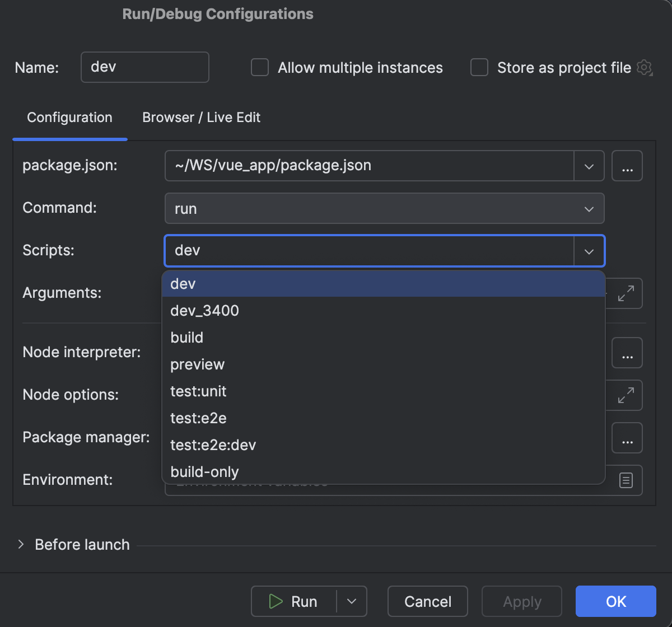
Task: Browse for a Package manager
Action: coord(627,438)
